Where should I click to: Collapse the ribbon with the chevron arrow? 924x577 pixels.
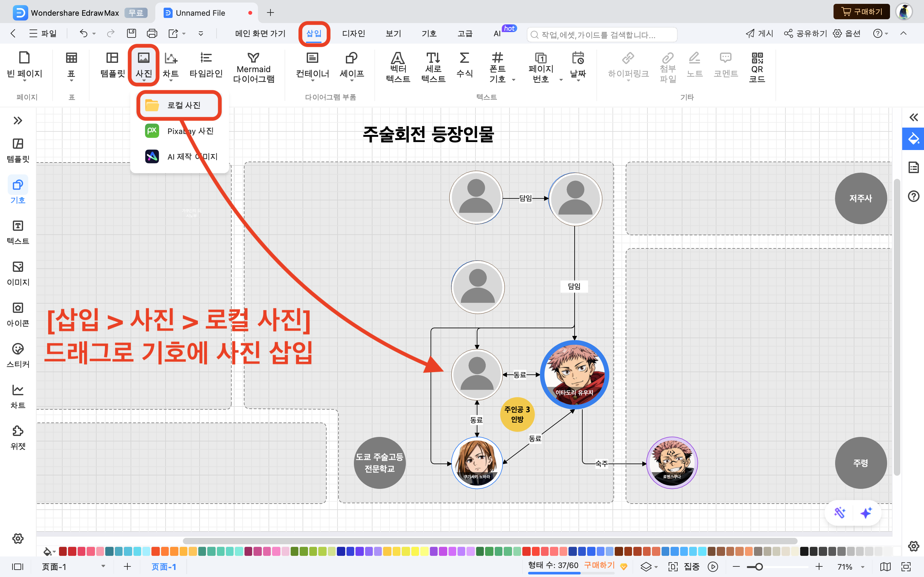(x=903, y=34)
